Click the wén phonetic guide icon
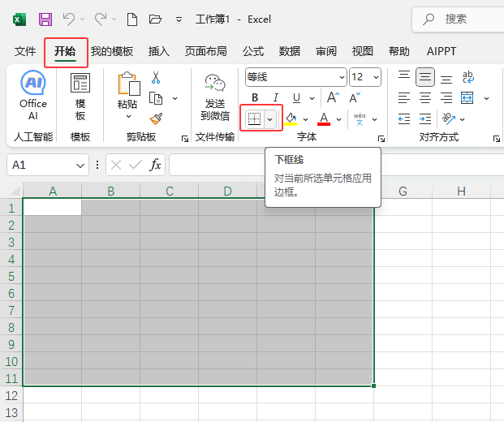The height and width of the screenshot is (422, 504). (360, 119)
